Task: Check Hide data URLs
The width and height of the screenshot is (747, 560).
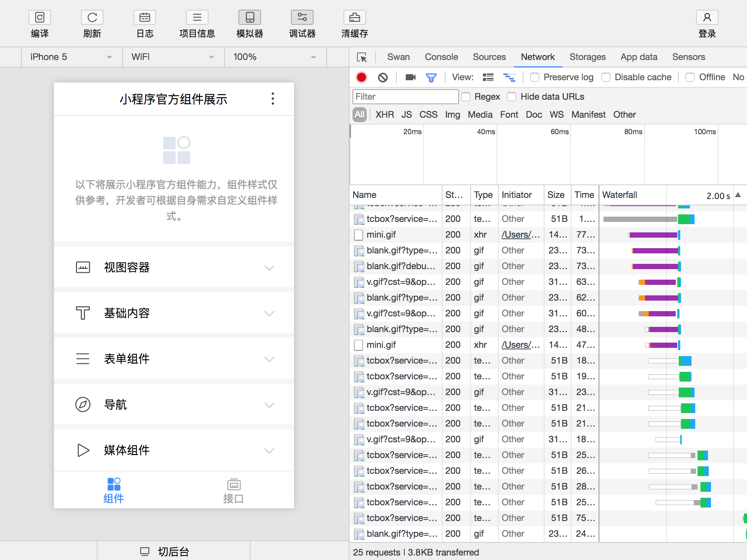Action: pyautogui.click(x=511, y=97)
